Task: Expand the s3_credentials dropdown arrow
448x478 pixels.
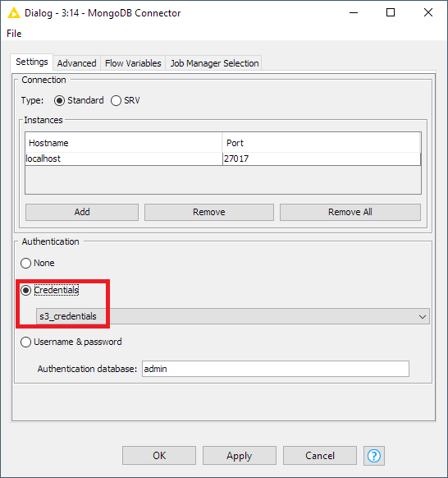Action: point(422,316)
